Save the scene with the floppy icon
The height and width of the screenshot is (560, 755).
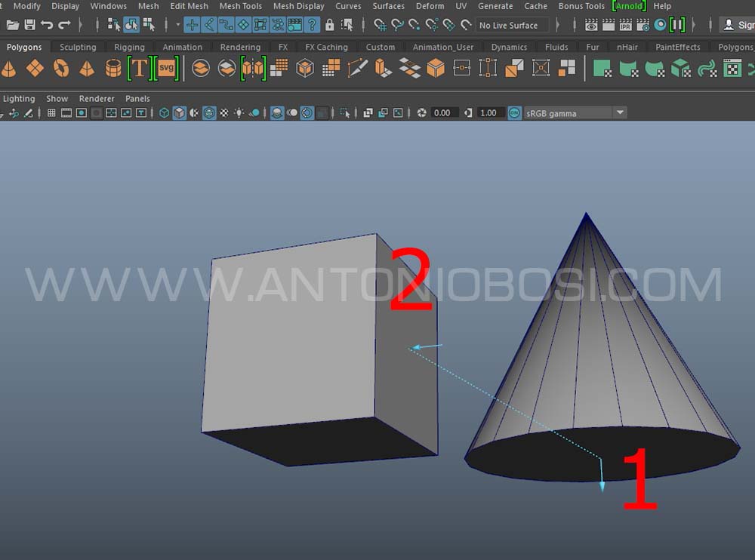click(x=30, y=25)
